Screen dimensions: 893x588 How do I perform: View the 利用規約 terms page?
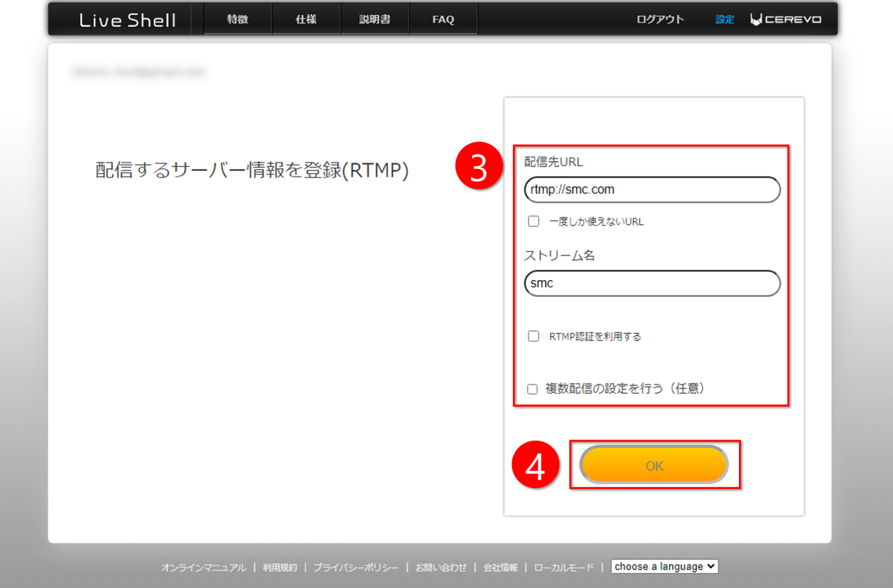pyautogui.click(x=279, y=567)
